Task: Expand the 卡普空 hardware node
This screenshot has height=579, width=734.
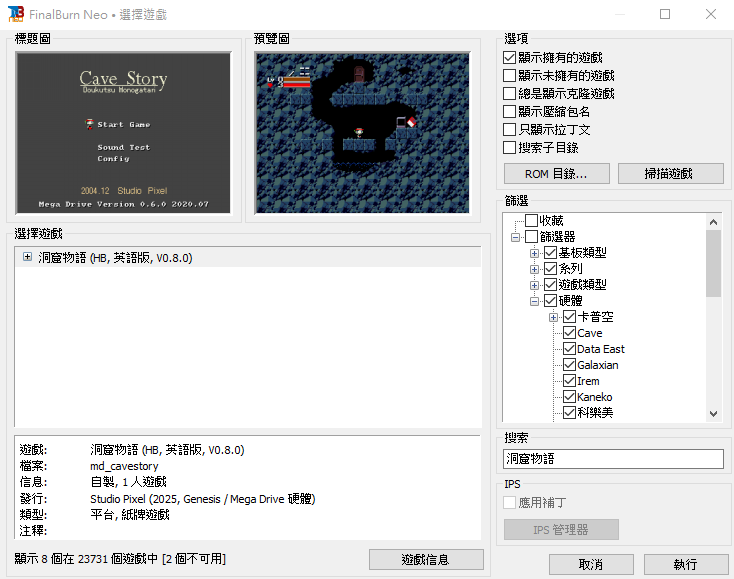Action: coord(553,317)
